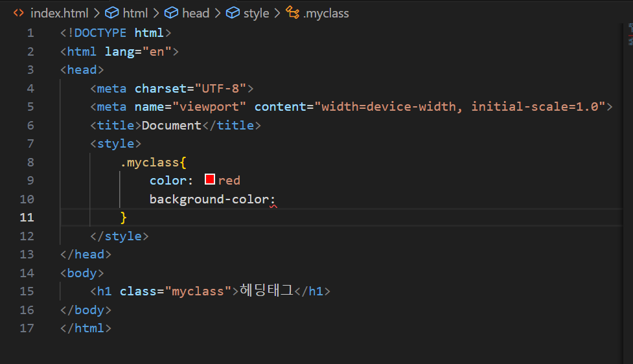This screenshot has width=633, height=364.
Task: Click the class symbol icon before .myclass
Action: pos(293,12)
